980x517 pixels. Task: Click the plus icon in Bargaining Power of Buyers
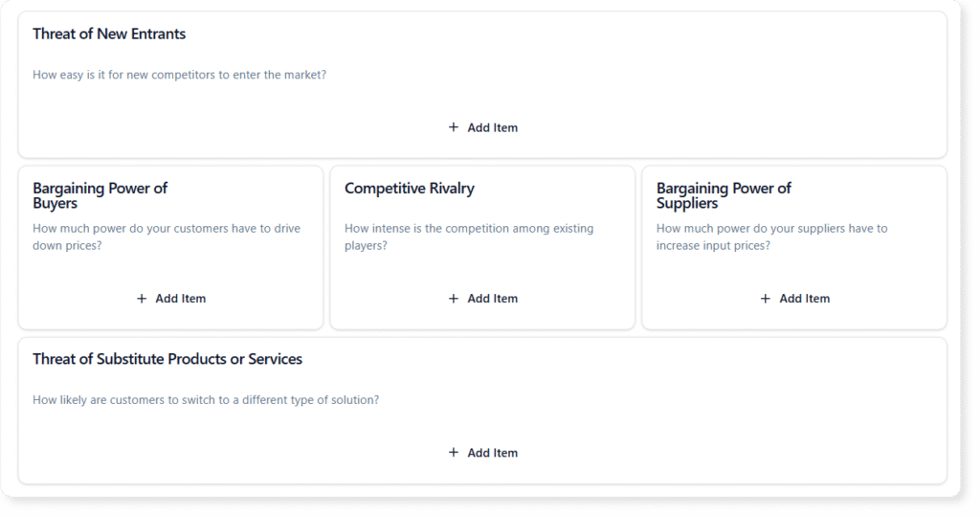click(142, 299)
